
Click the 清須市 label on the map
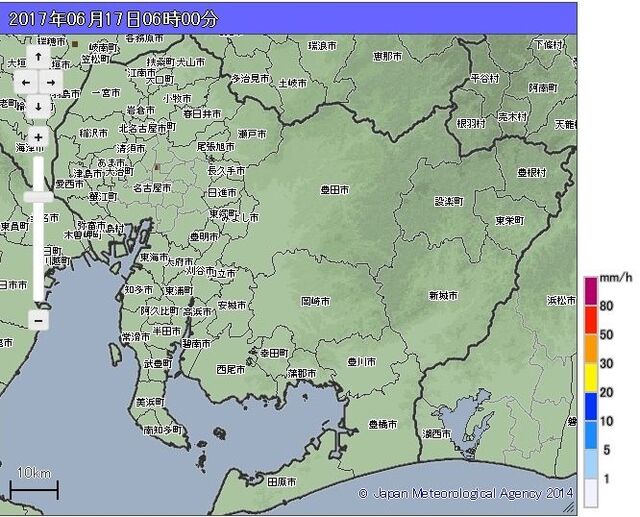pos(131,149)
